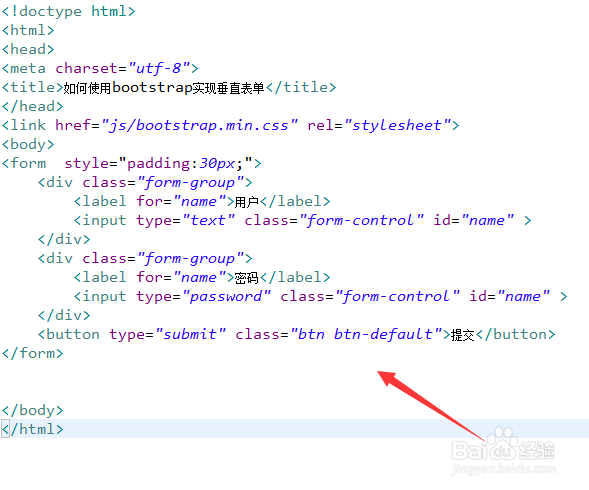Click the label text 密码
Screen dimensions: 589x490
(x=246, y=278)
